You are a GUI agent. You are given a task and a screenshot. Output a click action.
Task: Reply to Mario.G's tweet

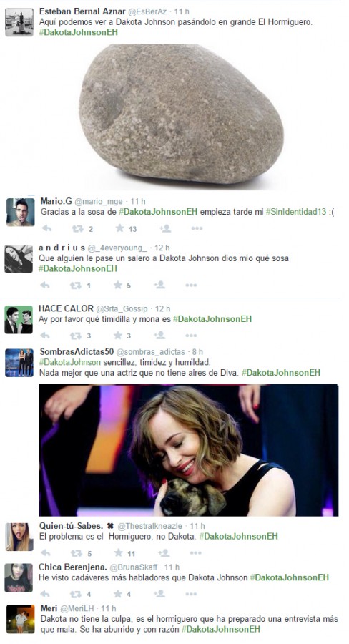[46, 228]
